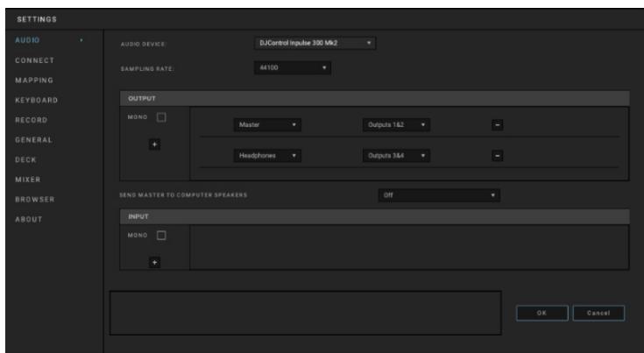Screen dimensions: 644x353
Task: Remove the Headphones output row
Action: (498, 156)
